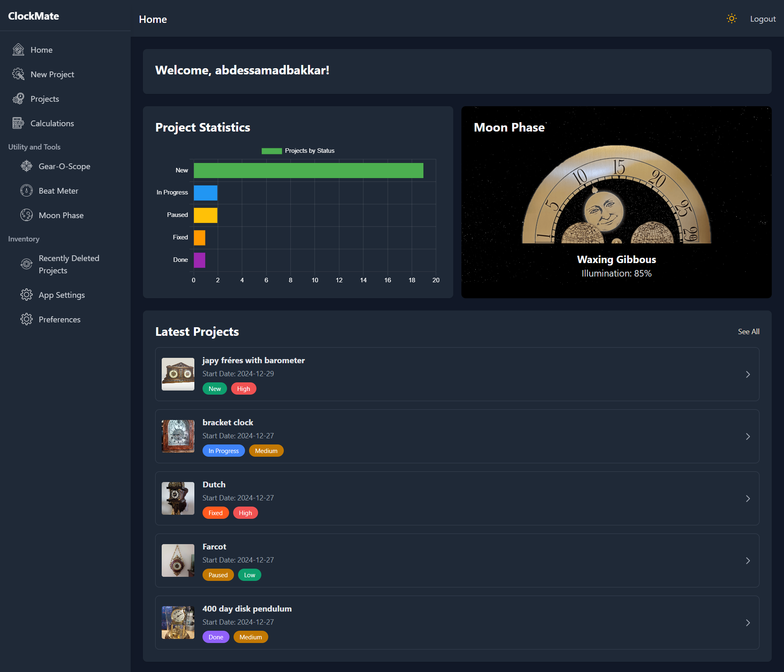This screenshot has width=784, height=672.
Task: Click the Home house icon in sidebar
Action: point(18,50)
